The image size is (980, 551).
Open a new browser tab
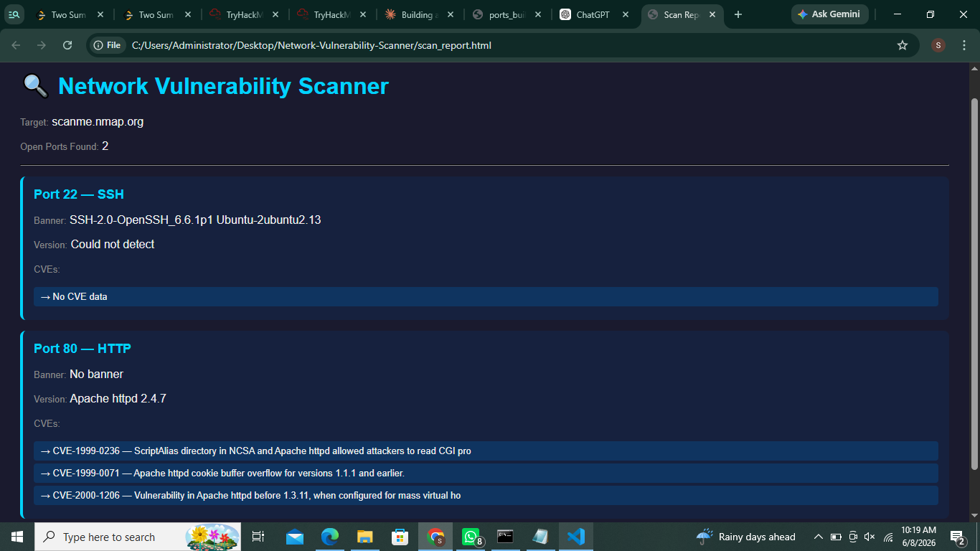click(738, 14)
